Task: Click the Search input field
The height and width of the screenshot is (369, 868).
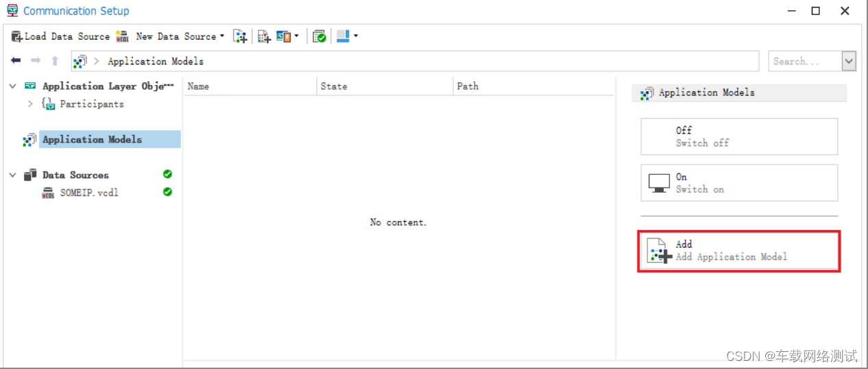Action: click(805, 61)
